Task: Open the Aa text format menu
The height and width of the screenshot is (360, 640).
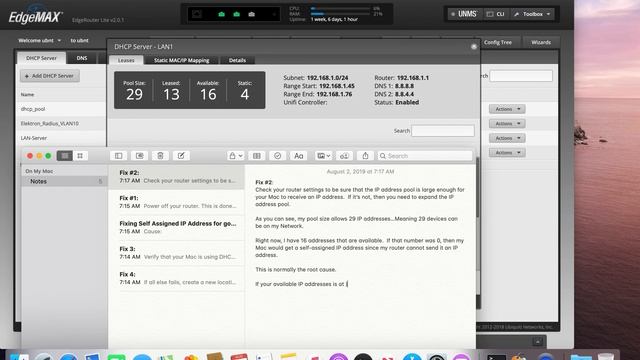Action: 298,156
